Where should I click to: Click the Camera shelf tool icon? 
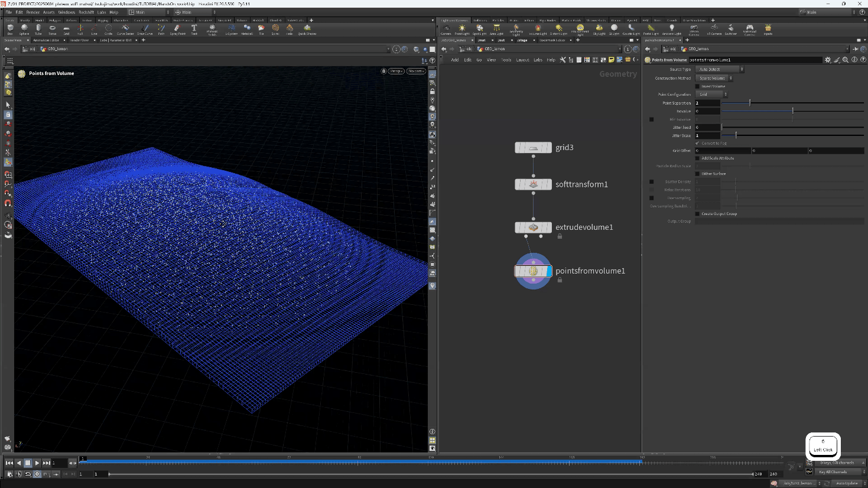pos(446,28)
